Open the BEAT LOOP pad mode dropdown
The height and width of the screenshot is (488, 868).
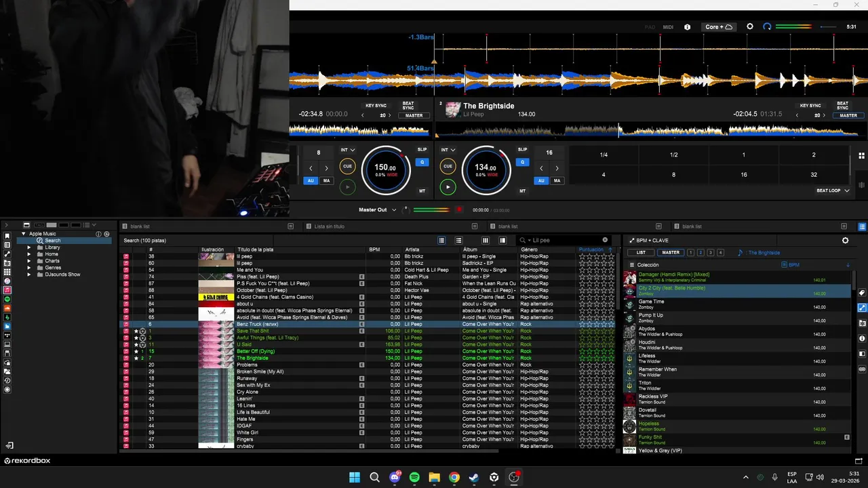click(833, 190)
